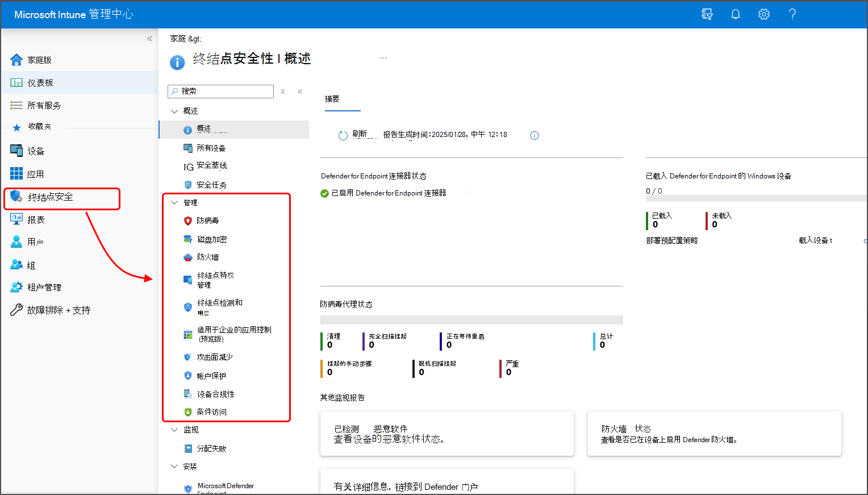Open the 链接到 Defender 门户 card
This screenshot has height=495, width=868.
tap(447, 481)
